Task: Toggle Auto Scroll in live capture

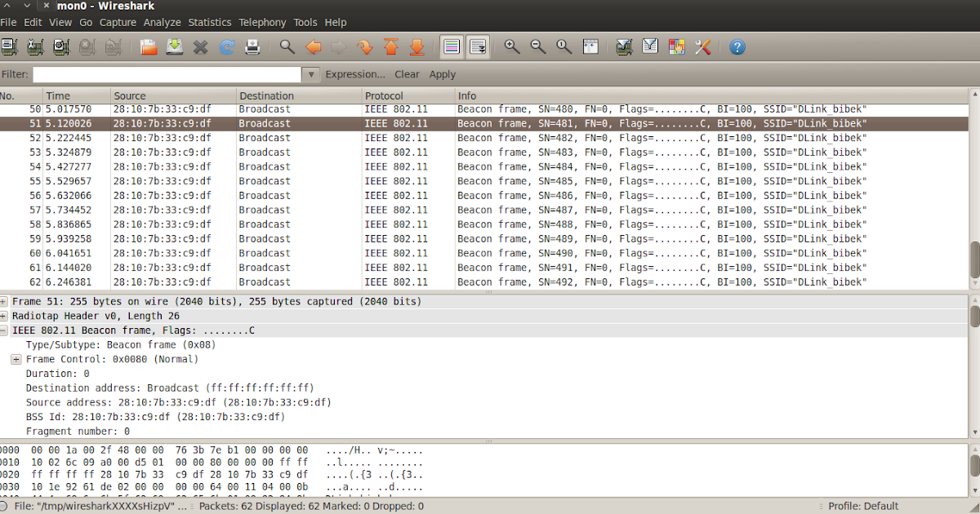Action: (x=478, y=47)
